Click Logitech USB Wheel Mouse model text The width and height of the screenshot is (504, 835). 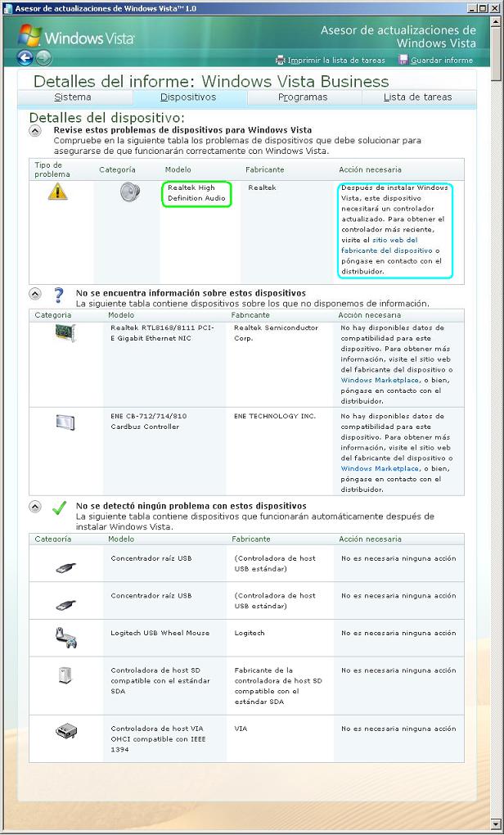click(x=160, y=633)
